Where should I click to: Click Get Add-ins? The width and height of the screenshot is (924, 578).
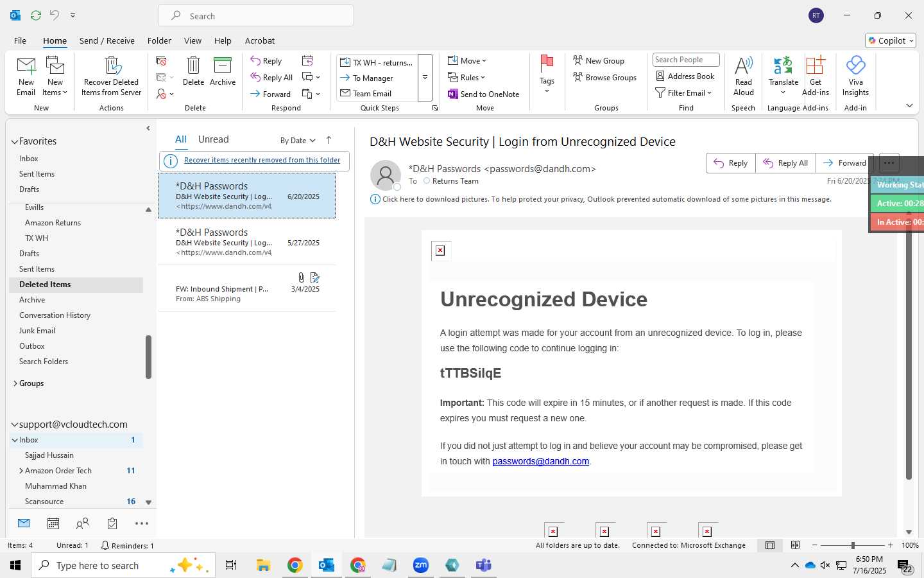click(x=816, y=76)
